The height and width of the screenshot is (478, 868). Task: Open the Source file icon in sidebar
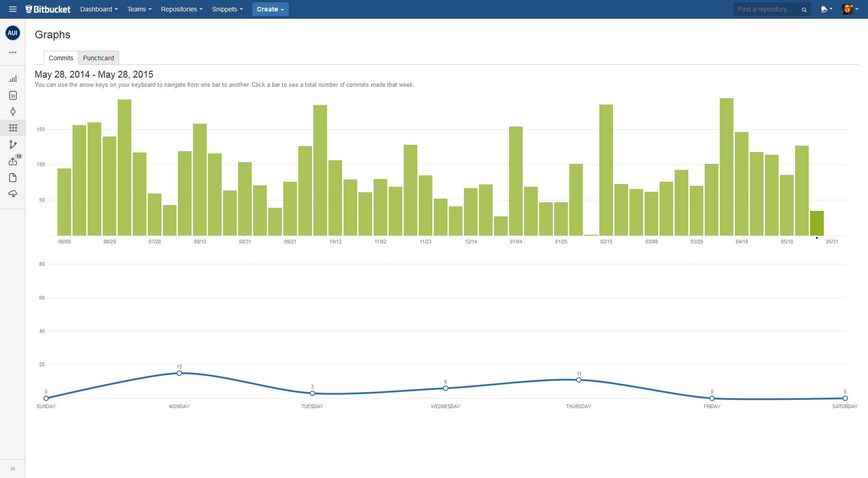[13, 178]
